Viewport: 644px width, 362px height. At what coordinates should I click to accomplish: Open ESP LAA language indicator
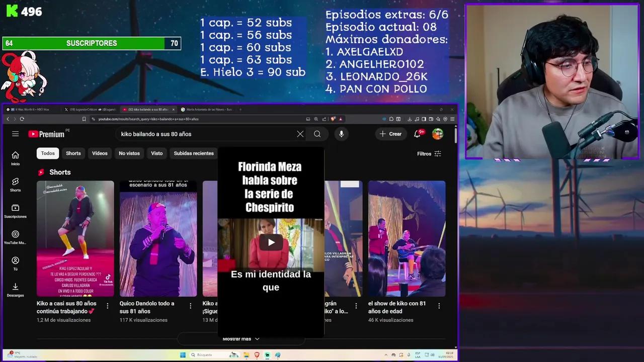418,355
